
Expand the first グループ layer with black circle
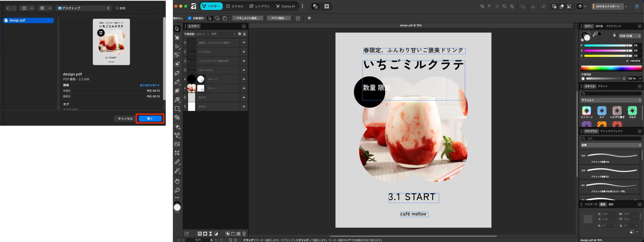point(185,79)
